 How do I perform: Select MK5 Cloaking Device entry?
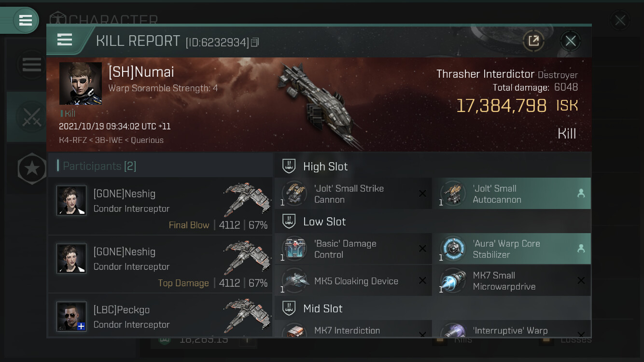tap(353, 281)
